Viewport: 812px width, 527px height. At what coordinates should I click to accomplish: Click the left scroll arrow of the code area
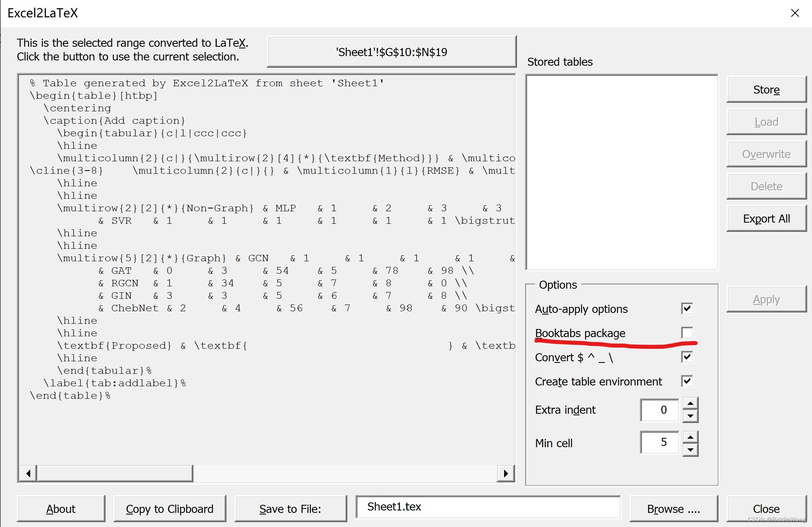(27, 473)
